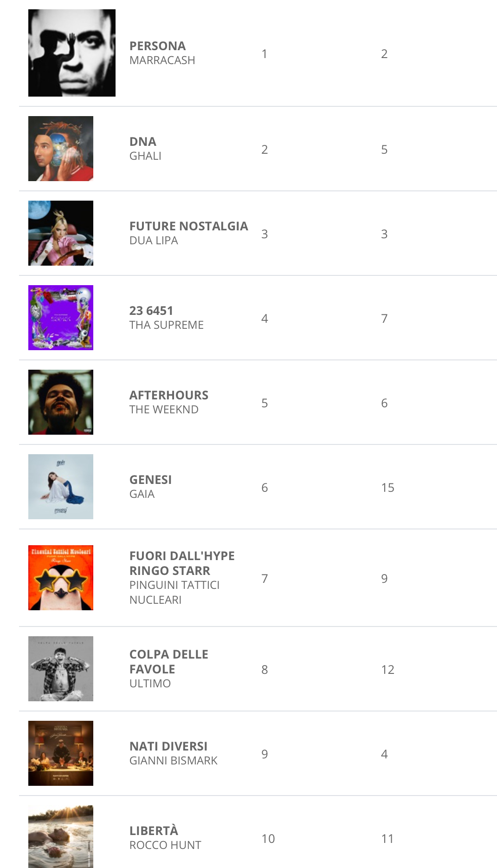Screen dimensions: 497x868
Task: Click the artist name ULTIMO
Action: [x=150, y=684]
